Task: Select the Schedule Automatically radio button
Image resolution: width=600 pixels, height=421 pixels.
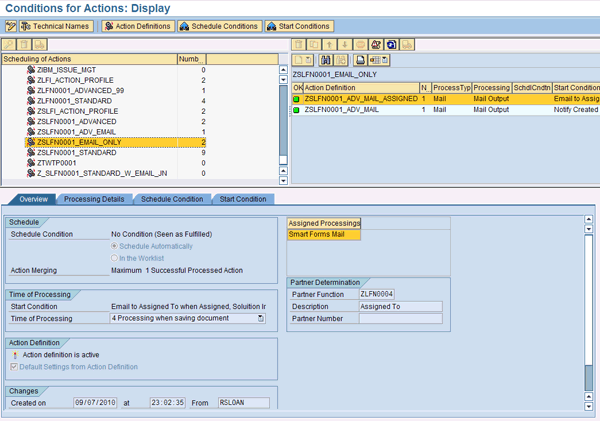Action: [x=115, y=246]
